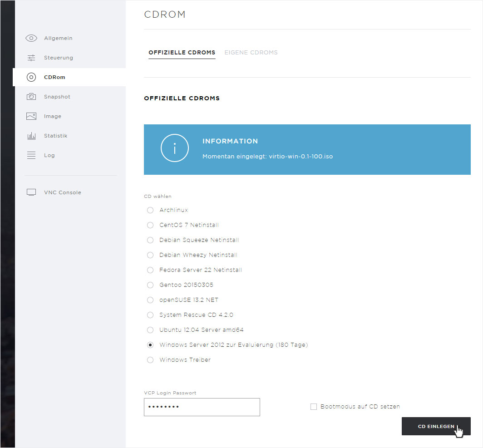
Task: Open the Offizielle CDROMs tab
Action: click(x=182, y=53)
